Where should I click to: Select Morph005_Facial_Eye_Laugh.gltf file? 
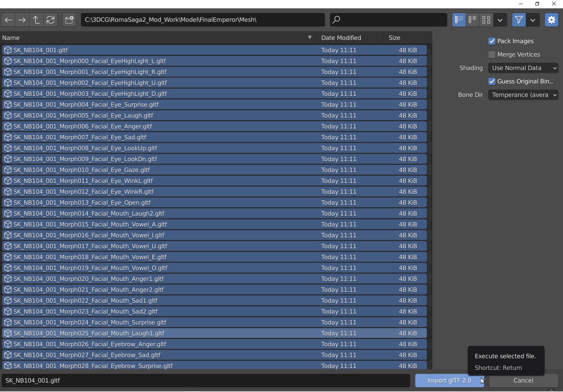point(214,115)
